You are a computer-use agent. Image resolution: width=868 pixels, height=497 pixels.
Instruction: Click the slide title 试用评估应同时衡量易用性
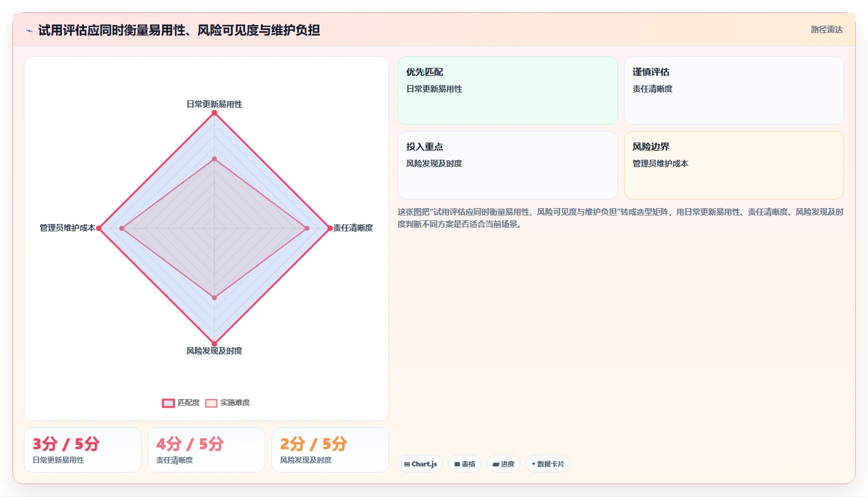[x=179, y=30]
